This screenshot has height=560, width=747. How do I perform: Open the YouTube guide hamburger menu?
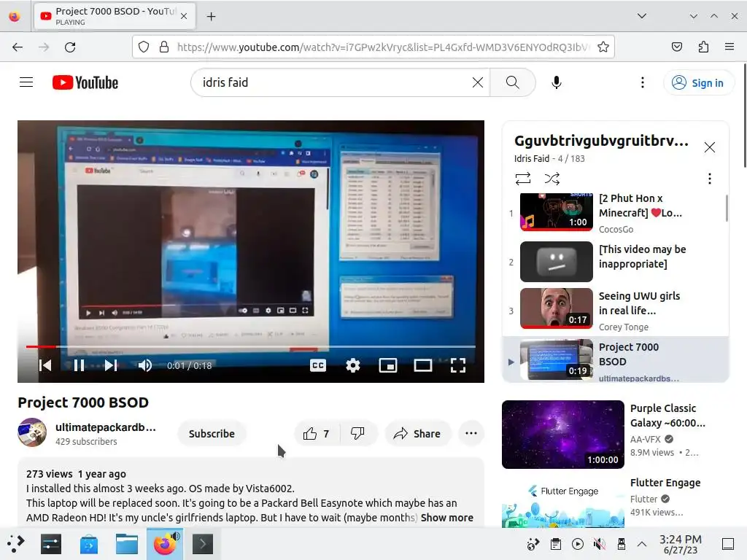26,82
